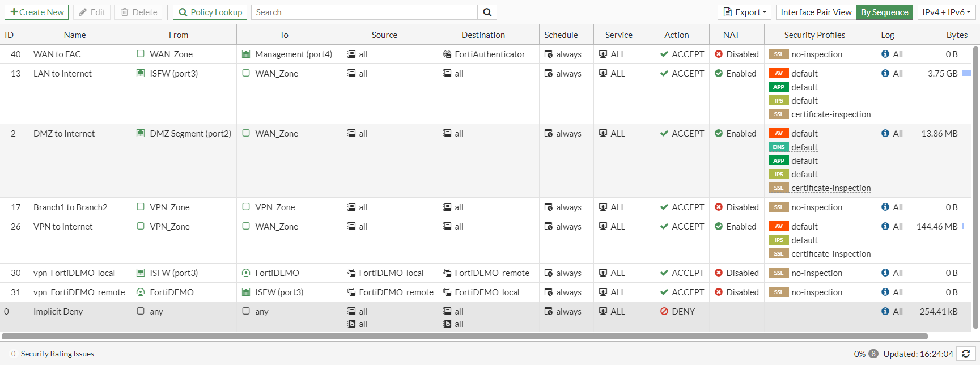This screenshot has width=980, height=365.
Task: Click the horizontal scrollbar under the table
Action: pos(465,336)
